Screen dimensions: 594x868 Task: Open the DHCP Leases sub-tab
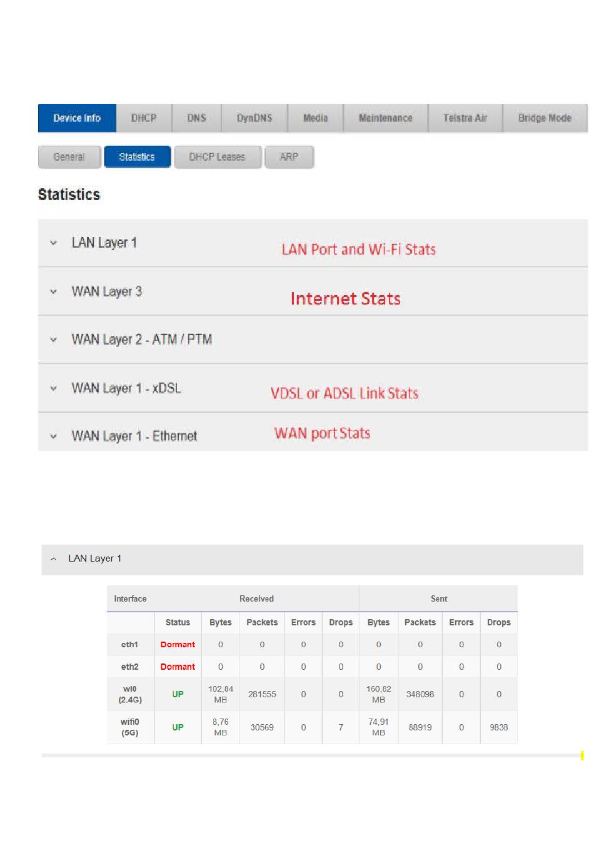(217, 157)
